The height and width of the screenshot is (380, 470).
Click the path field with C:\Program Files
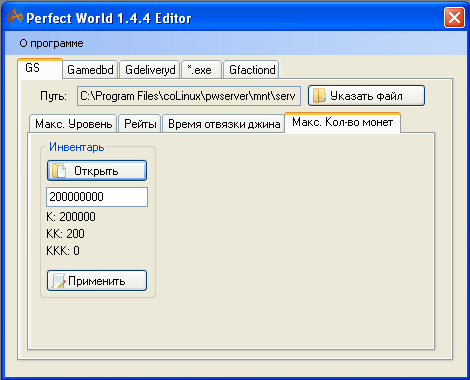[189, 96]
